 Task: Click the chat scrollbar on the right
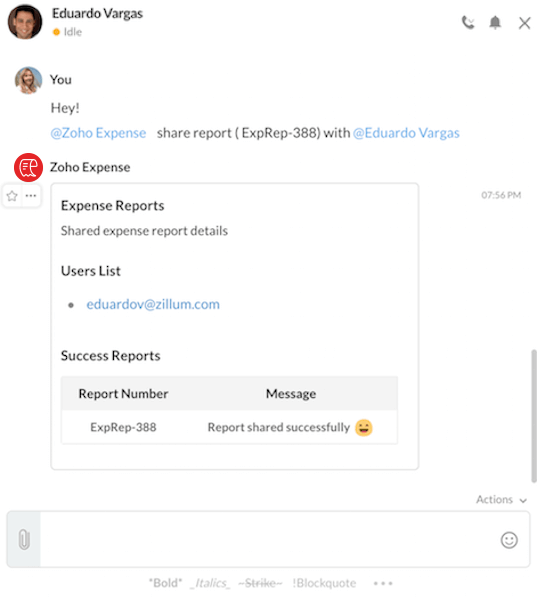click(534, 416)
